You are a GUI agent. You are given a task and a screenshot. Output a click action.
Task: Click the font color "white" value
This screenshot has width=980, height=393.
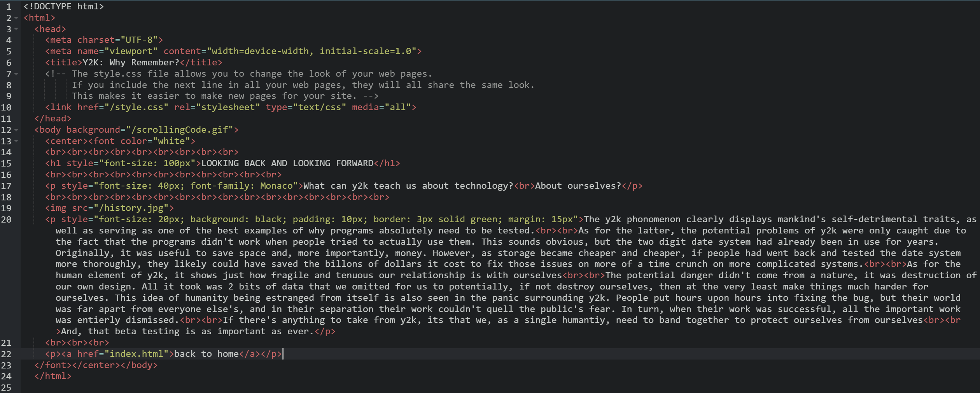[x=171, y=141]
